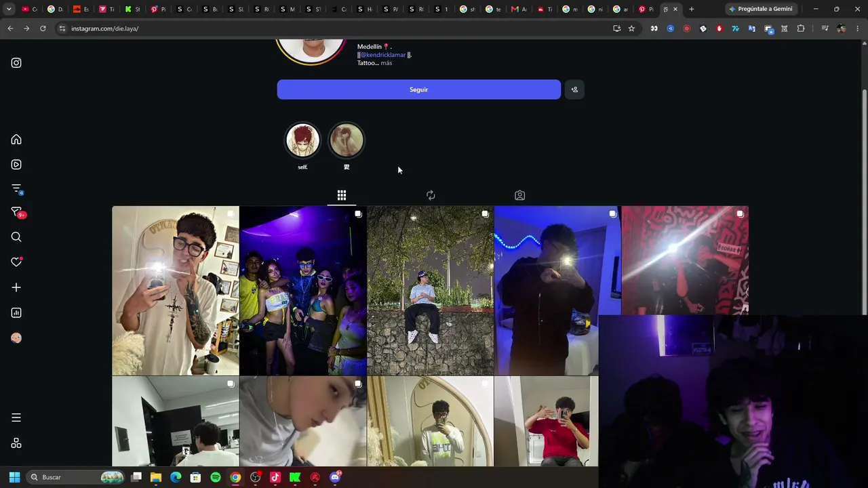Open the Chrome extensions puzzle icon
Screen dimensions: 868x488
(x=801, y=28)
